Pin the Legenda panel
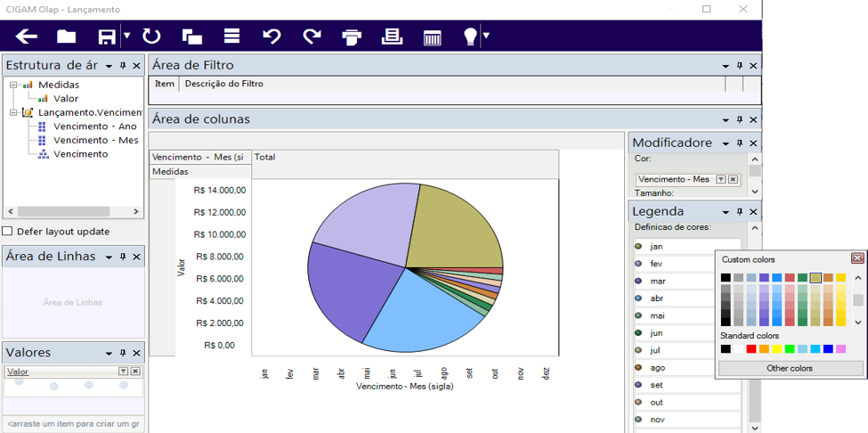 740,212
